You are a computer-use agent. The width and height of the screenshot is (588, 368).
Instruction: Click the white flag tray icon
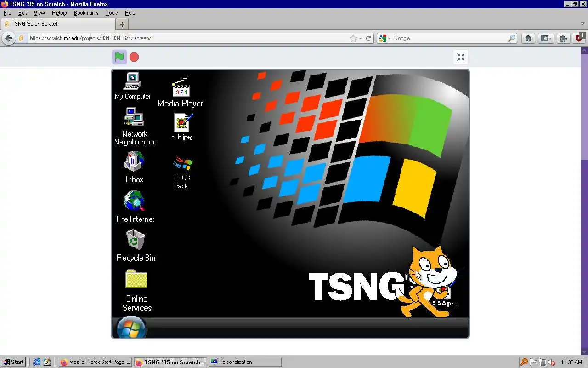point(533,362)
